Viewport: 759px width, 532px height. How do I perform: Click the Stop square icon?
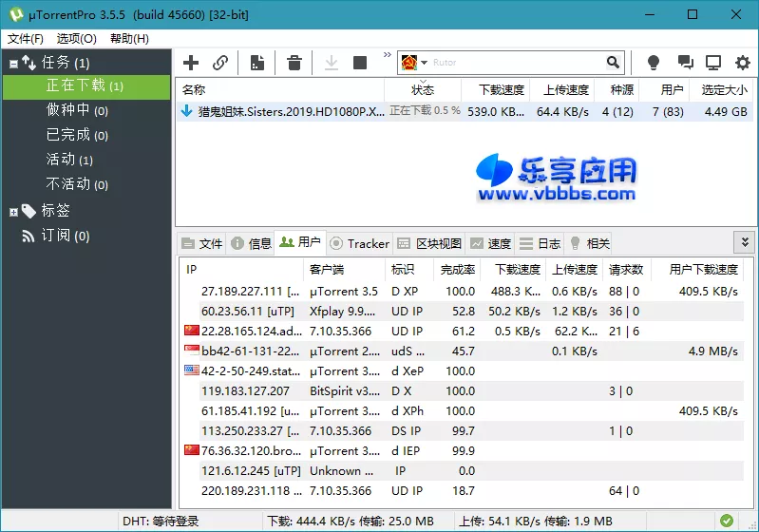[x=360, y=63]
